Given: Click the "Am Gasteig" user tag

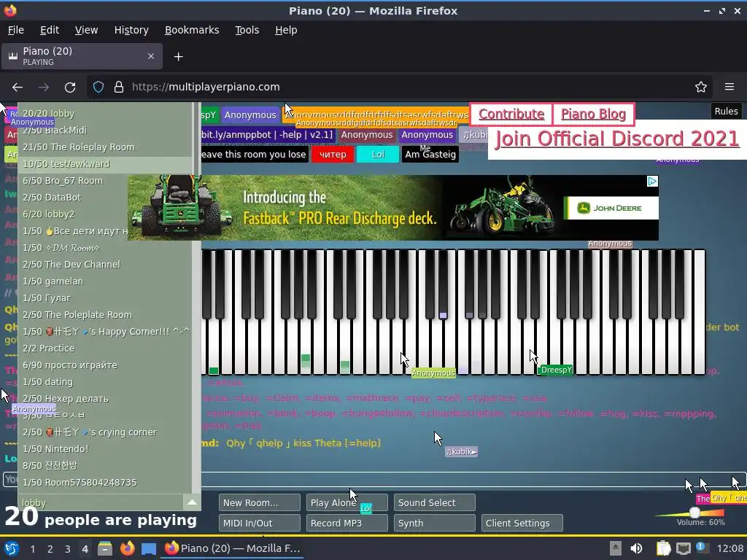Looking at the screenshot, I should pos(430,155).
